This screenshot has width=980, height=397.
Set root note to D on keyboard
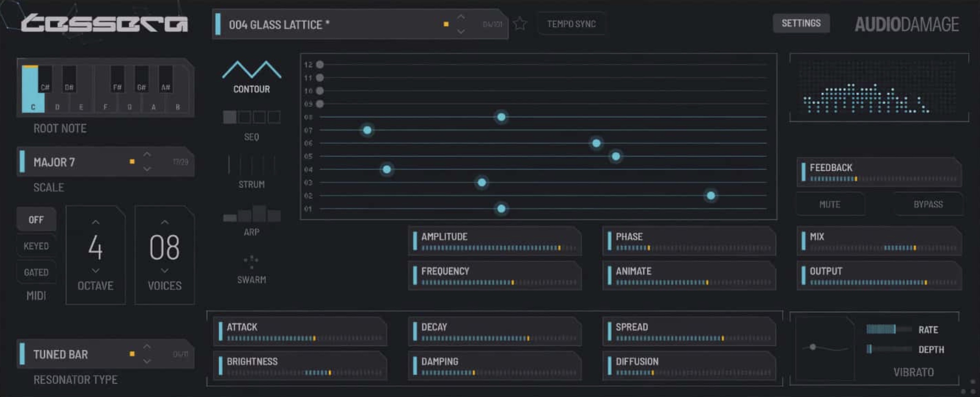(x=57, y=103)
